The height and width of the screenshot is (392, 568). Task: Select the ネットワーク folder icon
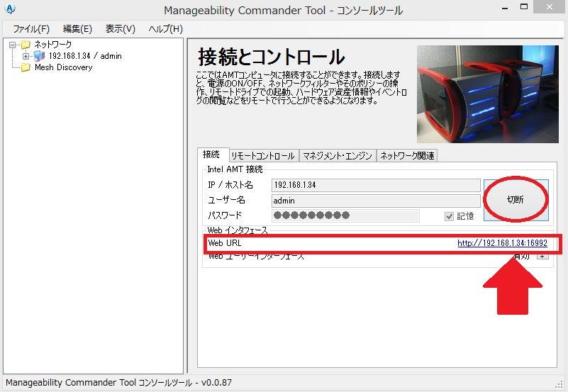tap(26, 45)
